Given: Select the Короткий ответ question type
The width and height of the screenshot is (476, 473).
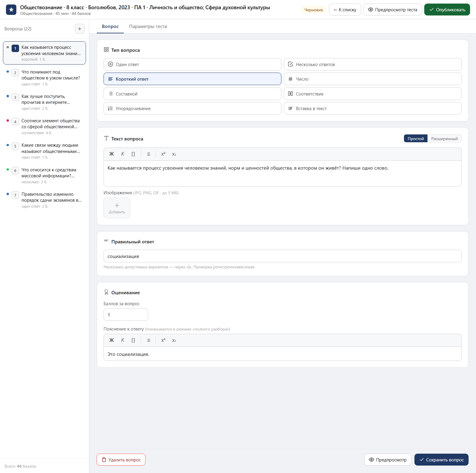Looking at the screenshot, I should click(192, 79).
